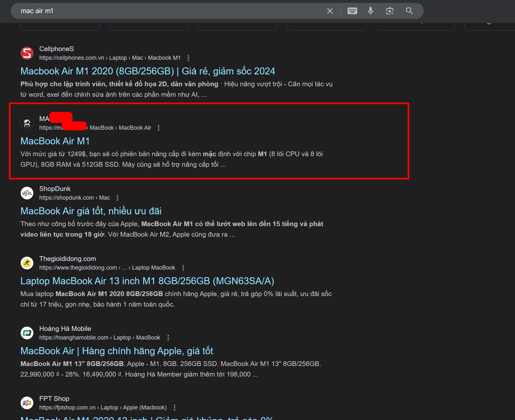Click the 'ShopDunk' site name
This screenshot has width=515, height=420.
(x=55, y=189)
